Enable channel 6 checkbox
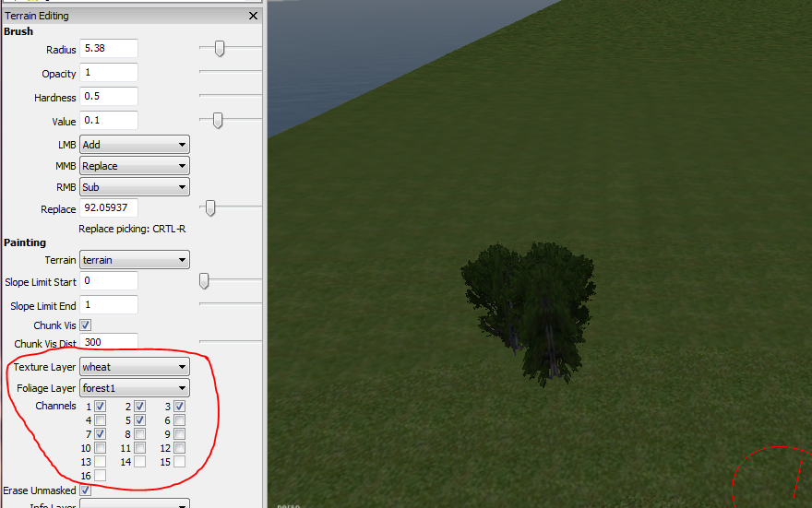Viewport: 812px width, 508px height. point(179,420)
